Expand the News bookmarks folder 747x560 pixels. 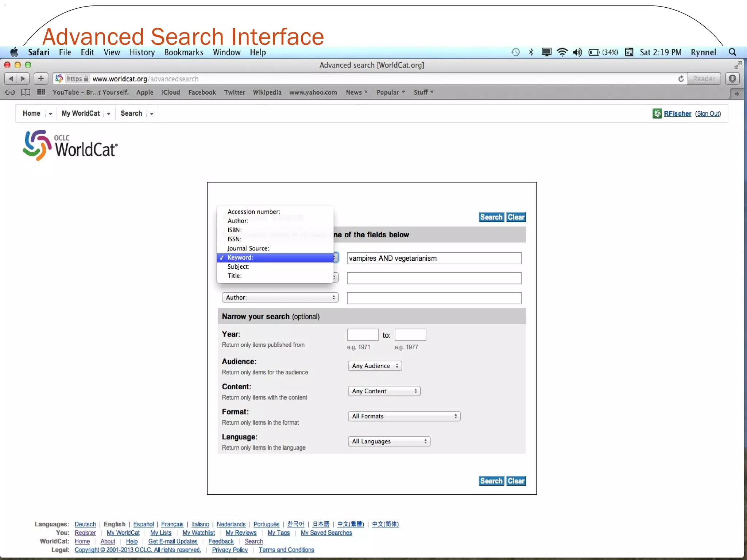click(357, 92)
